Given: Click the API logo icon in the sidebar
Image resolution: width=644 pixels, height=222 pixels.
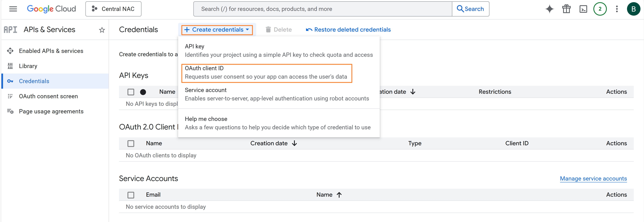Looking at the screenshot, I should (x=10, y=30).
